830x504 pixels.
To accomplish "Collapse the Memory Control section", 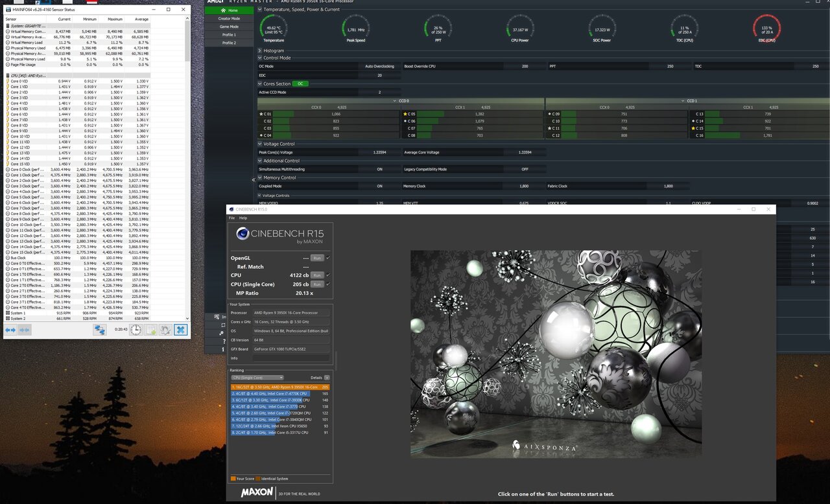I will 260,178.
